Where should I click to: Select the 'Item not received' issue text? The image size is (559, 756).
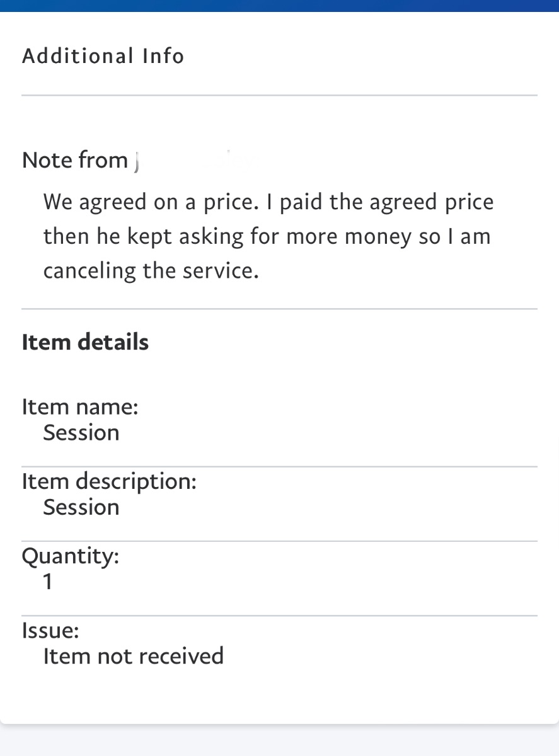coord(134,656)
